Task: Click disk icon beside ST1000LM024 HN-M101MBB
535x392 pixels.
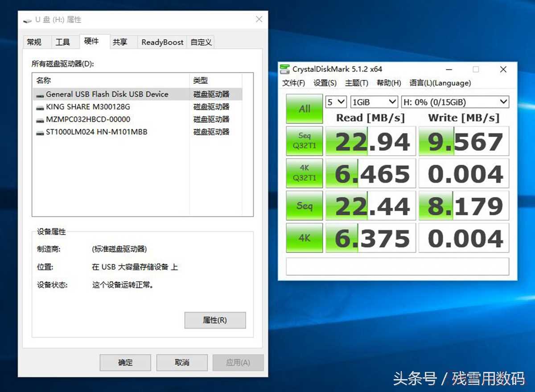Action: [x=40, y=132]
